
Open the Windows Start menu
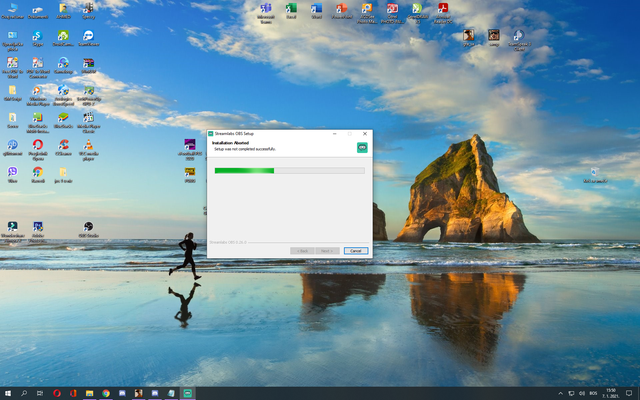(x=8, y=393)
